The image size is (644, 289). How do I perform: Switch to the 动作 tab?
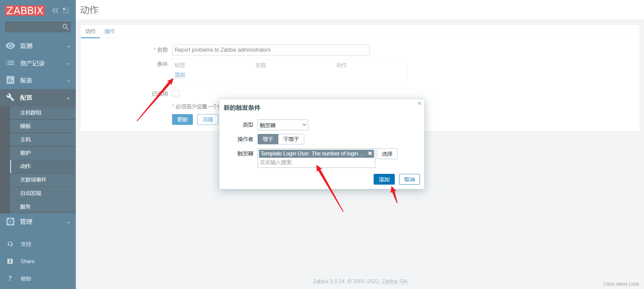point(90,31)
